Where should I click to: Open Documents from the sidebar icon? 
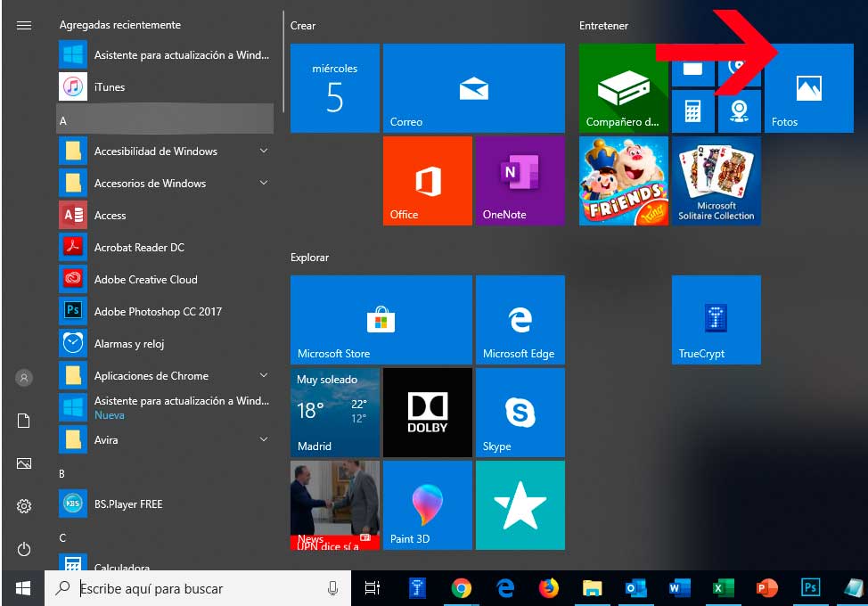point(24,421)
